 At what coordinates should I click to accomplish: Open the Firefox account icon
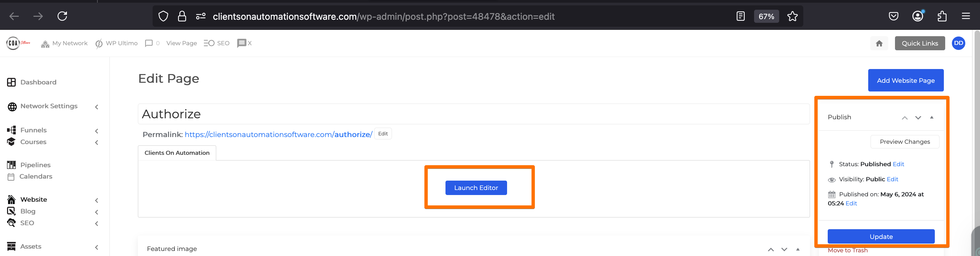pos(918,16)
